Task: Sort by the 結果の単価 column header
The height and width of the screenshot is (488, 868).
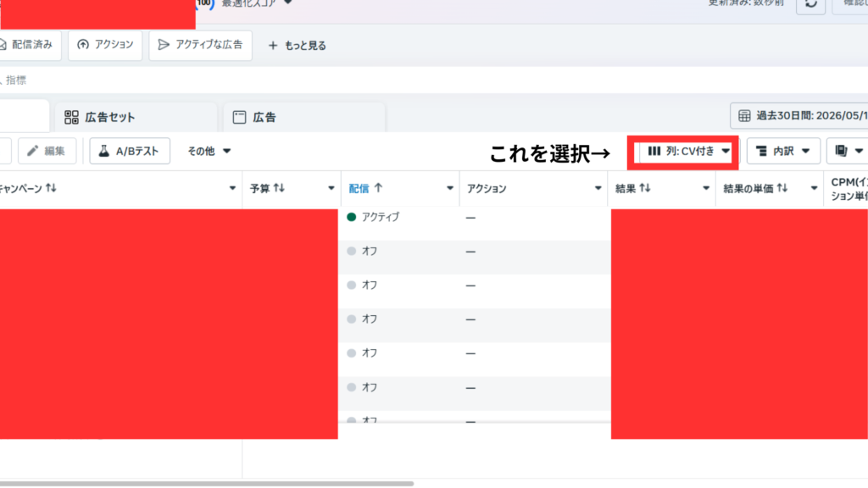Action: pos(755,189)
